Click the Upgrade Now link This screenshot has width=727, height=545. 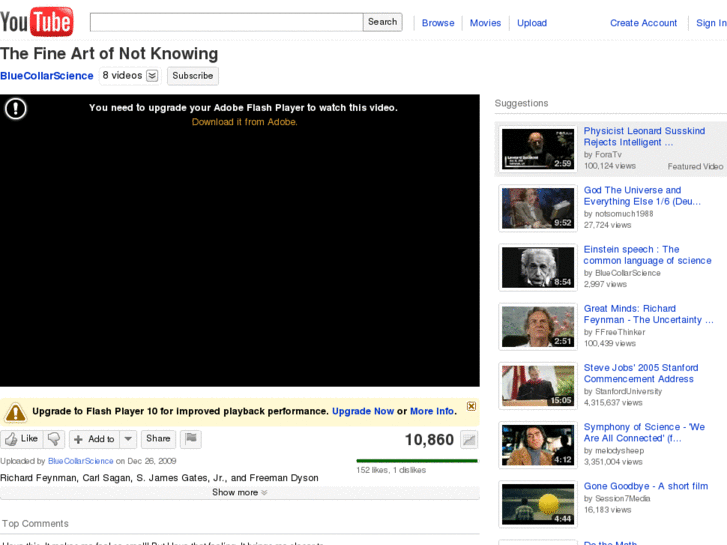click(x=363, y=411)
